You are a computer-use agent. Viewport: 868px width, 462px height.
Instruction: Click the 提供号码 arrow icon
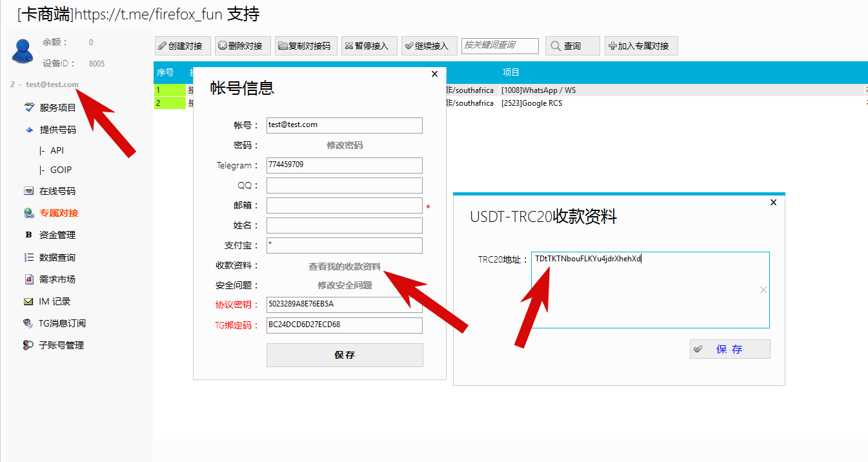[29, 130]
